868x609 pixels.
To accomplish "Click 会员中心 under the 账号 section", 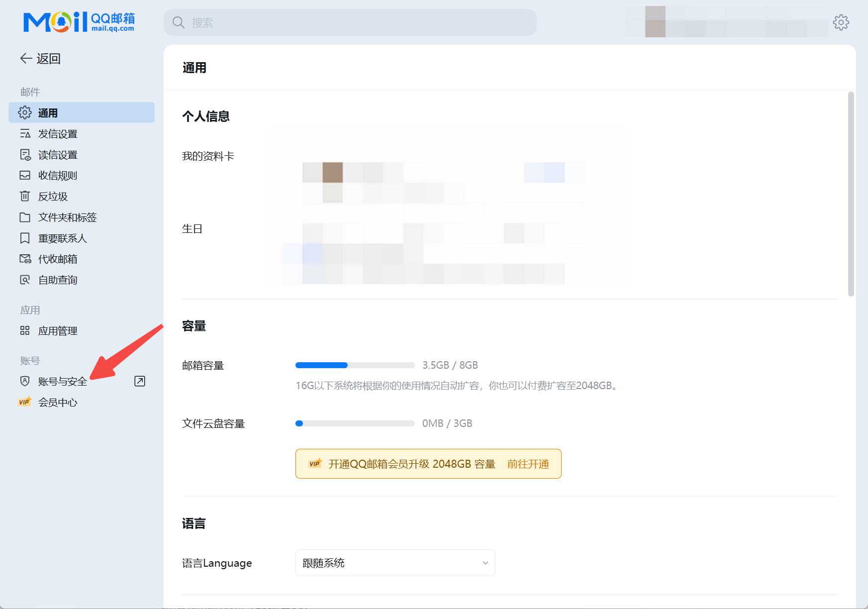I will tap(58, 402).
